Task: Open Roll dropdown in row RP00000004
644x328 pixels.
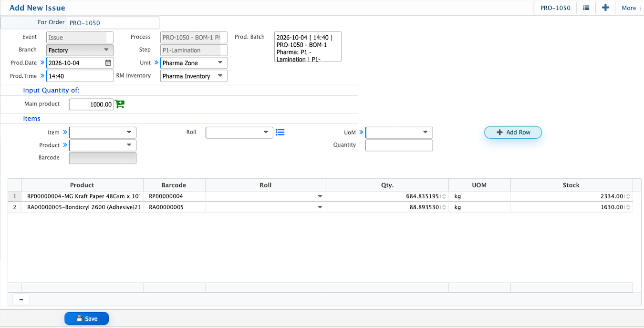Action: 320,196
